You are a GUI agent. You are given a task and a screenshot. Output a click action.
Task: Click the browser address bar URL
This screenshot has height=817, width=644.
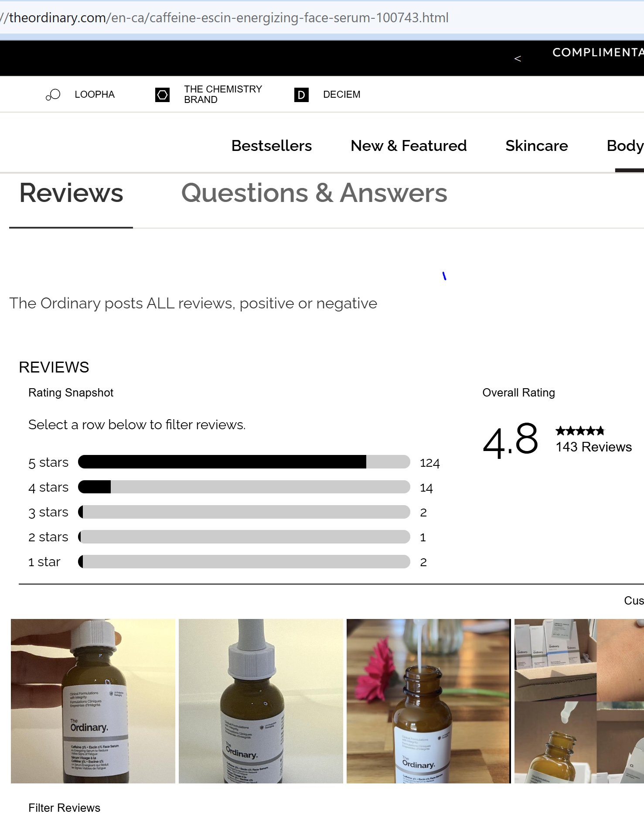pyautogui.click(x=225, y=17)
